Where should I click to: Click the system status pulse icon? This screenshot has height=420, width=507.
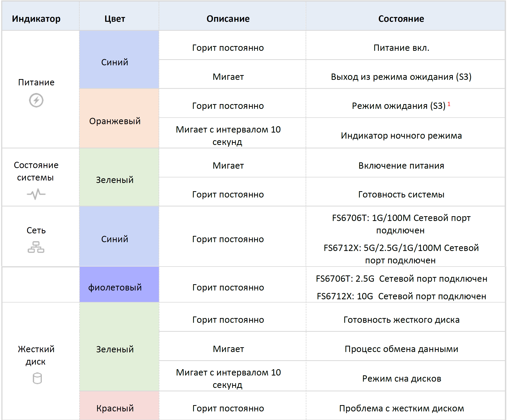[36, 194]
